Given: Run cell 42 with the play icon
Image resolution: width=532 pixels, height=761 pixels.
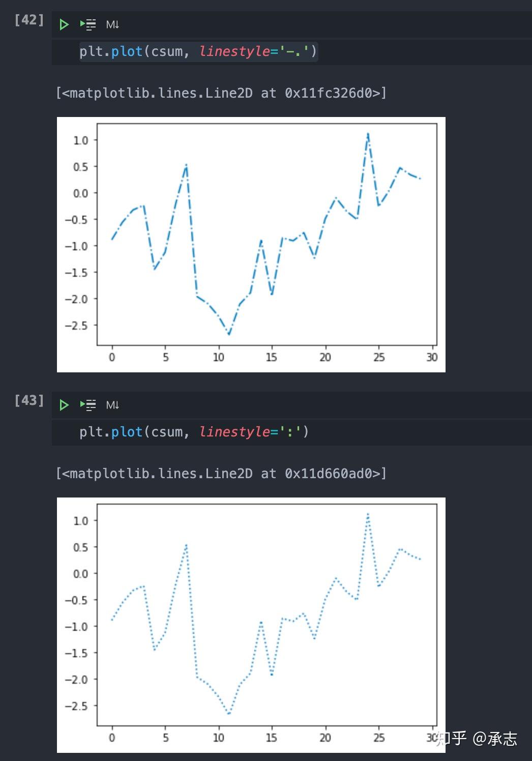Looking at the screenshot, I should tap(64, 24).
